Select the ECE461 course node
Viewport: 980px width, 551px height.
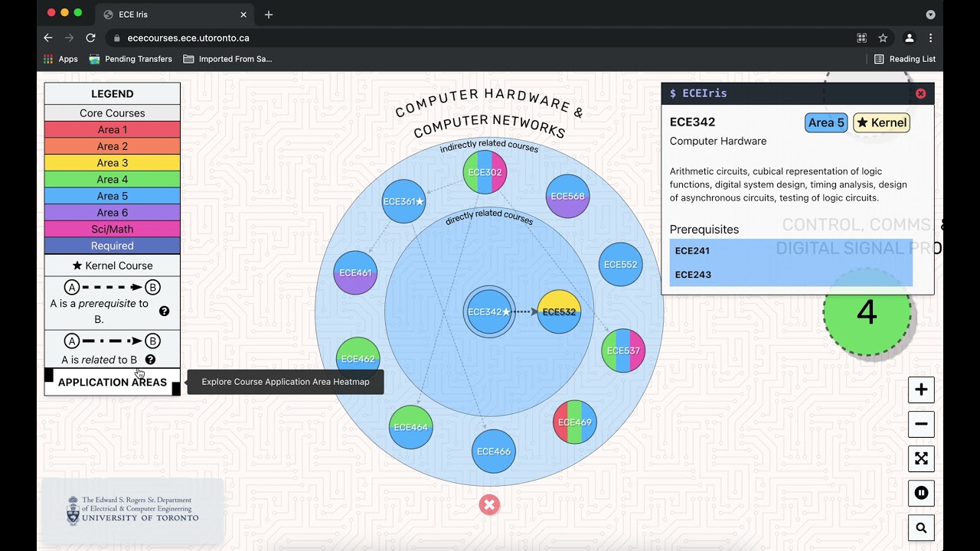pos(355,272)
